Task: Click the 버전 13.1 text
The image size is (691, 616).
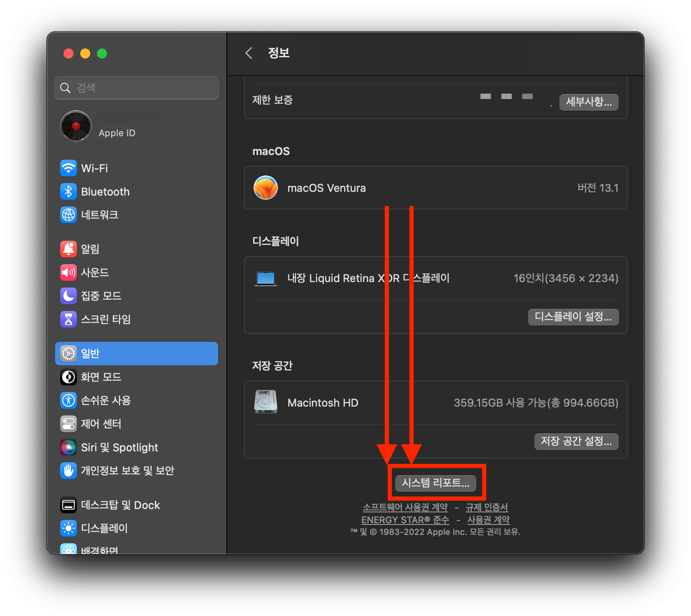Action: tap(598, 188)
